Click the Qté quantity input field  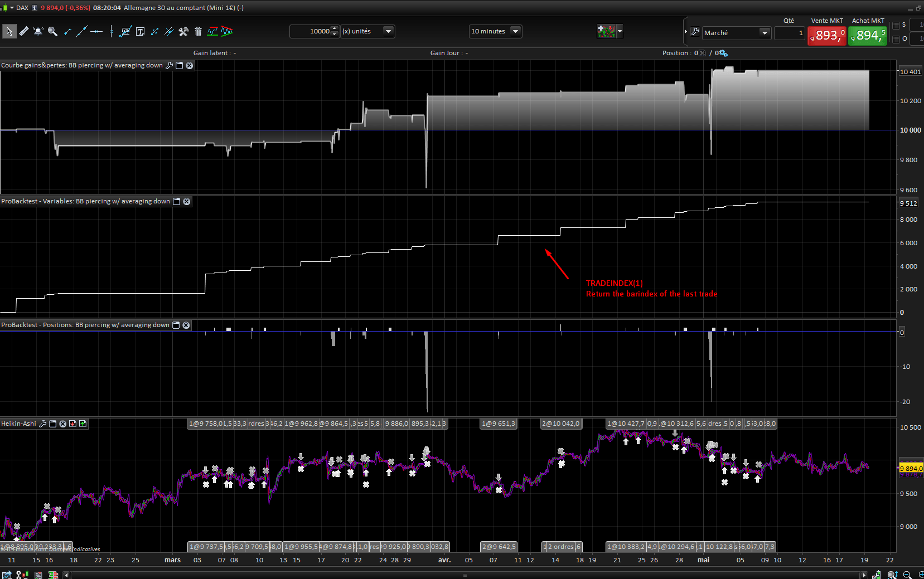pos(789,33)
